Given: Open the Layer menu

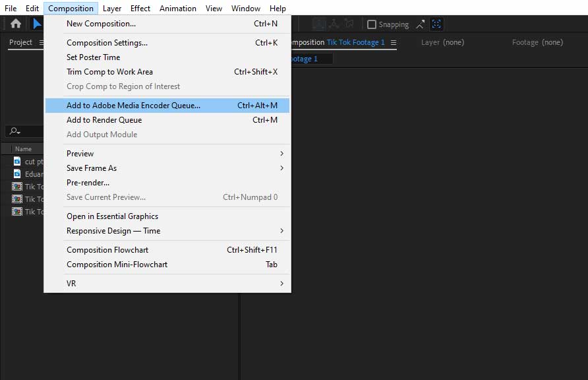Looking at the screenshot, I should [111, 8].
